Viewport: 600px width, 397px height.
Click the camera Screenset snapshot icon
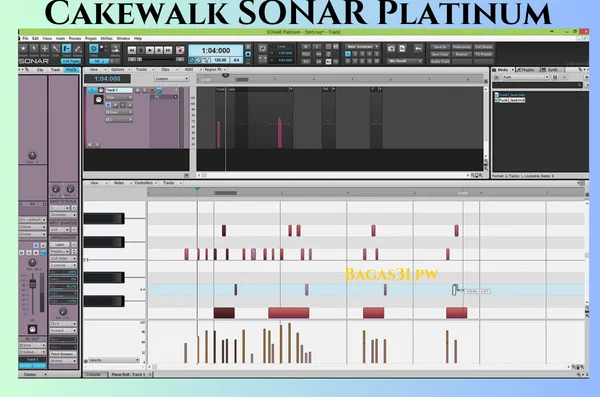click(391, 49)
